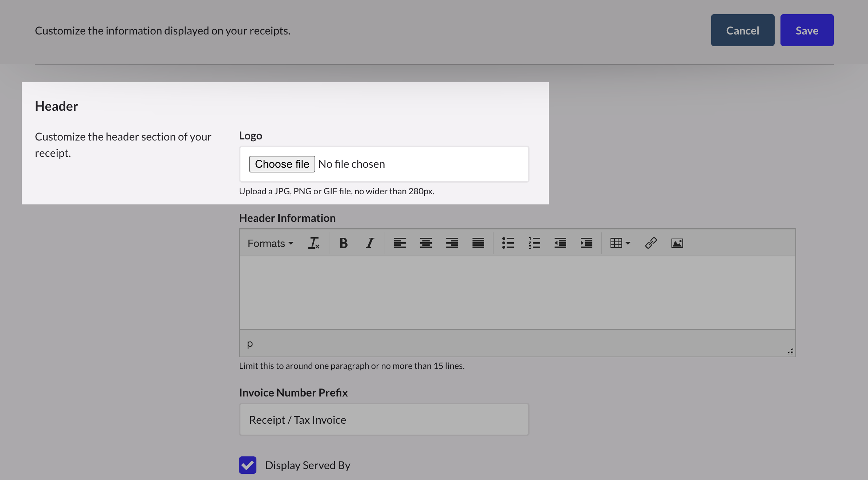Uncheck the Display Served By checkbox
The width and height of the screenshot is (868, 480).
248,465
